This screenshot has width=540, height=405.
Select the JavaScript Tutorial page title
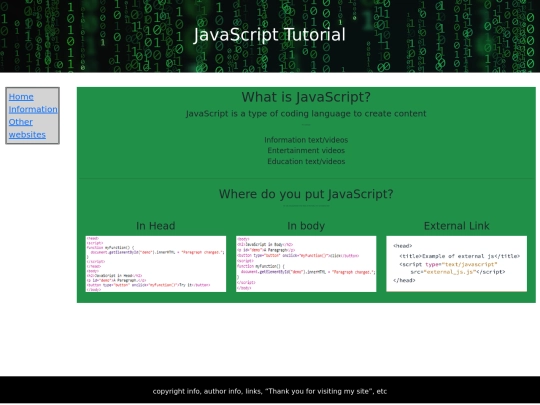[x=269, y=35]
